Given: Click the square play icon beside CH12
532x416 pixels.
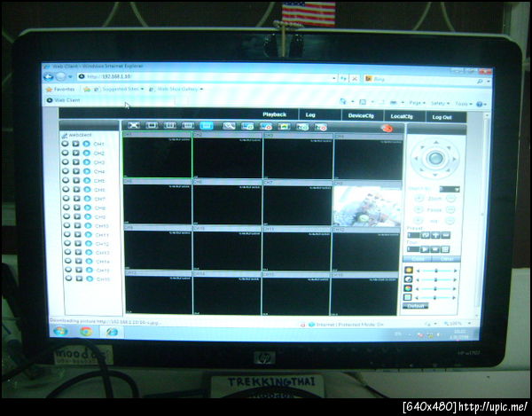Looking at the screenshot, I should (78, 244).
